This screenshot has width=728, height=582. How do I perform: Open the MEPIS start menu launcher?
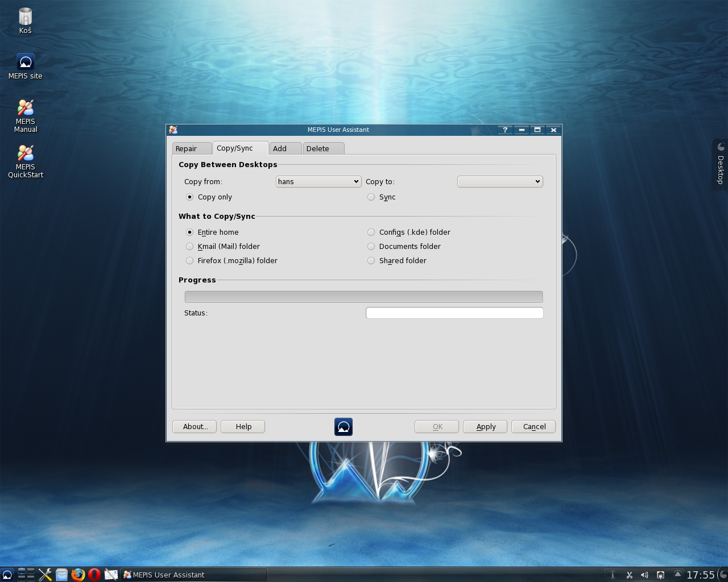7,575
